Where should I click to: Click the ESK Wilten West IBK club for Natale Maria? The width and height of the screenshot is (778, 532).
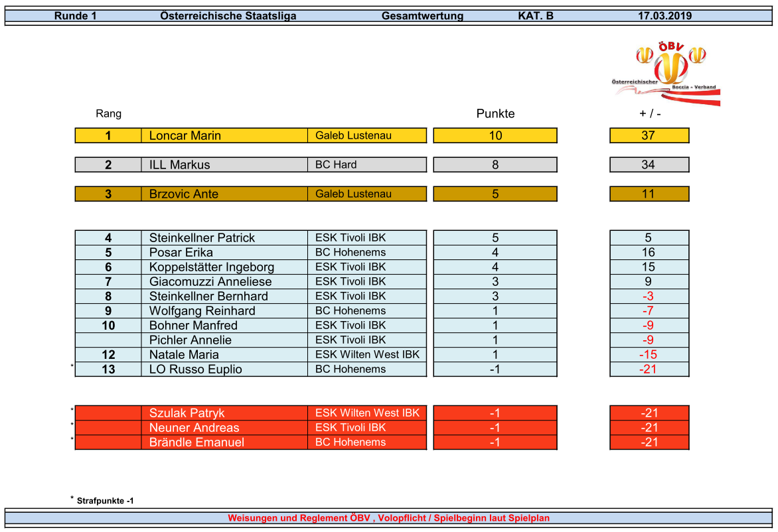pos(367,355)
